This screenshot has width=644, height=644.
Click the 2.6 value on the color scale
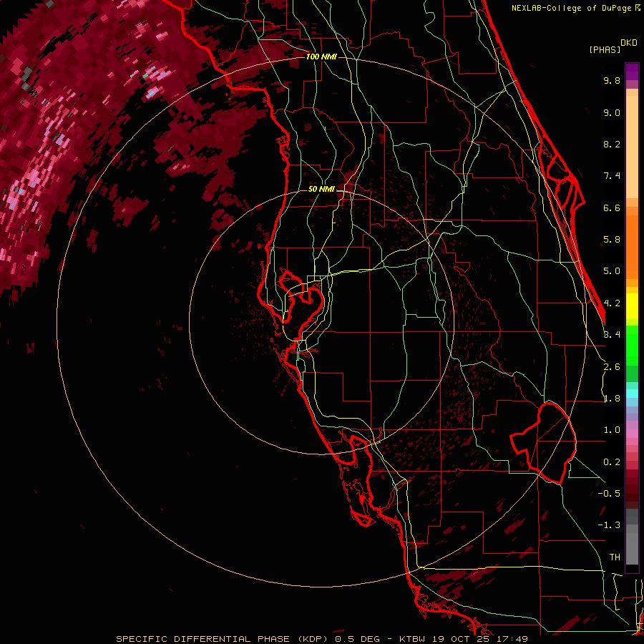(612, 367)
